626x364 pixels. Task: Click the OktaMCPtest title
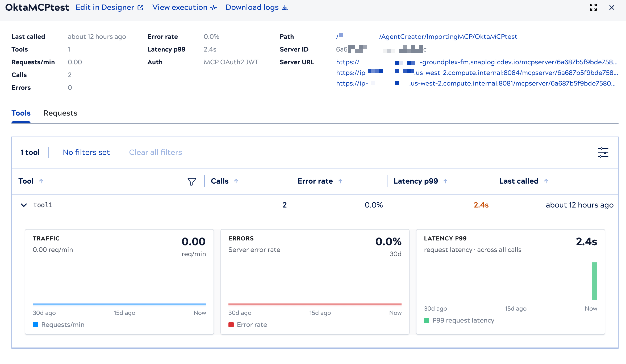click(x=37, y=7)
